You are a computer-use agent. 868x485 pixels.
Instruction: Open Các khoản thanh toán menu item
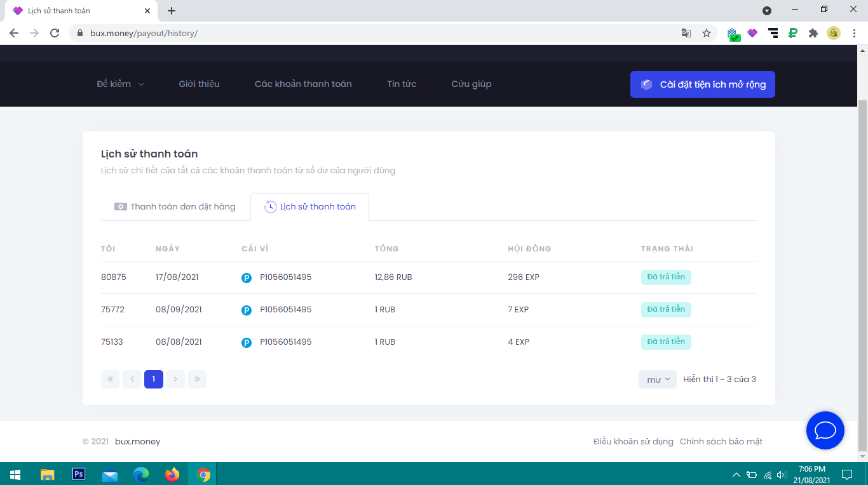click(303, 84)
